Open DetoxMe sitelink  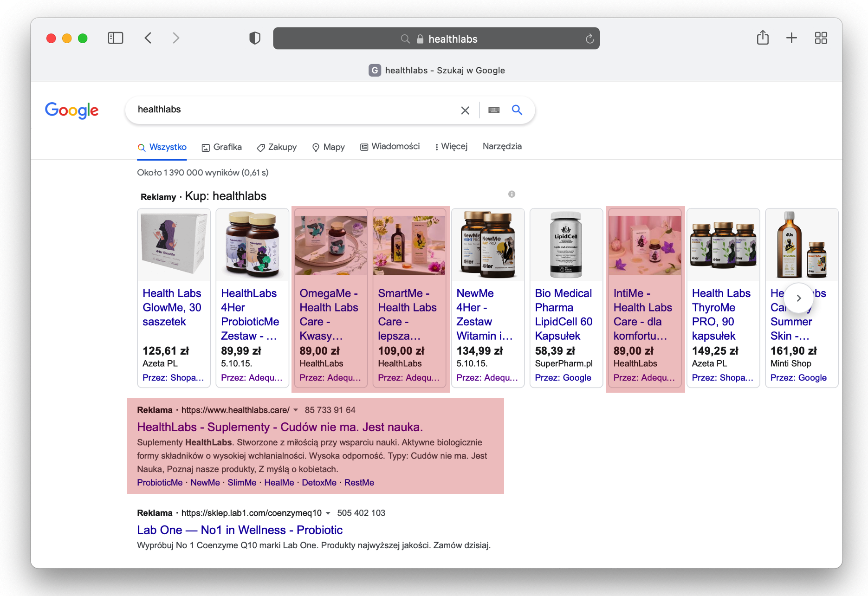[x=319, y=483]
